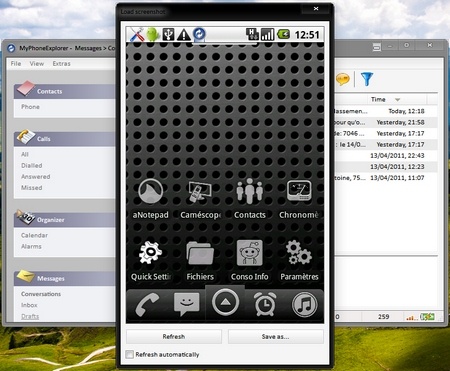The height and width of the screenshot is (371, 450).
Task: Click the Save as... button
Action: pyautogui.click(x=276, y=337)
